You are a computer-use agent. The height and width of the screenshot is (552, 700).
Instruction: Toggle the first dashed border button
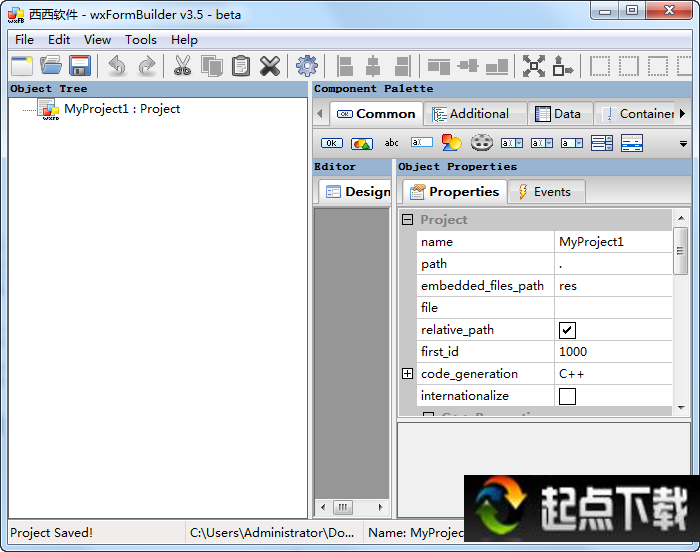click(x=600, y=66)
